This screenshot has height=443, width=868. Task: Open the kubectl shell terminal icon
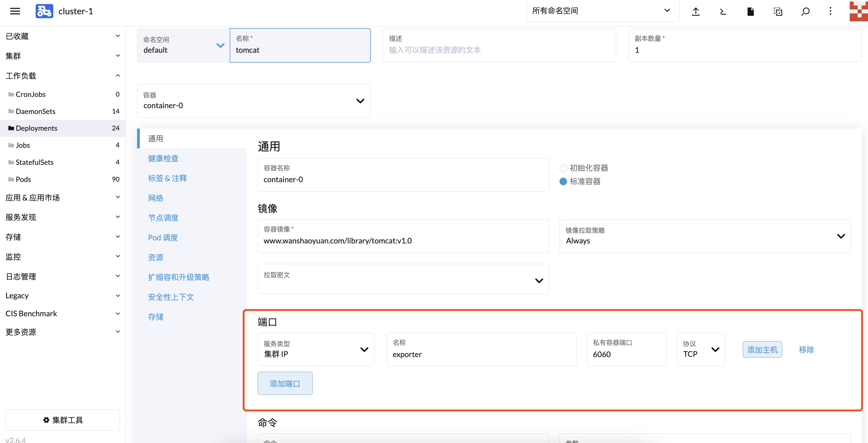click(x=723, y=11)
